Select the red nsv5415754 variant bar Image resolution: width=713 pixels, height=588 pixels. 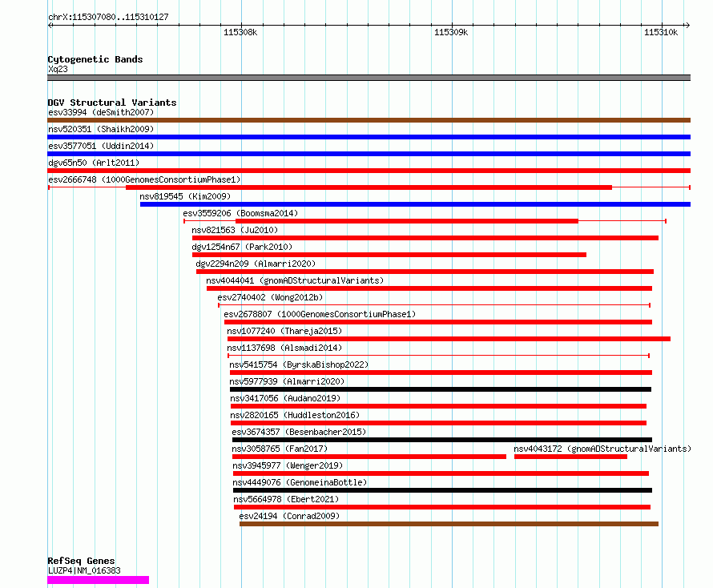coord(441,373)
